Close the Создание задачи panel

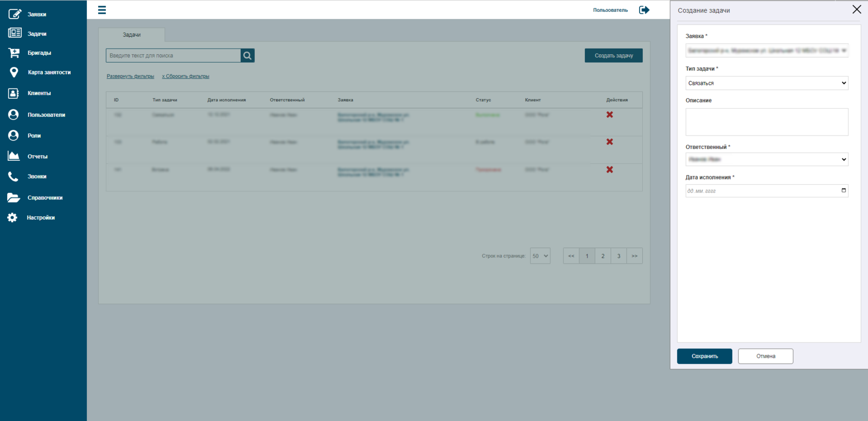tap(857, 9)
